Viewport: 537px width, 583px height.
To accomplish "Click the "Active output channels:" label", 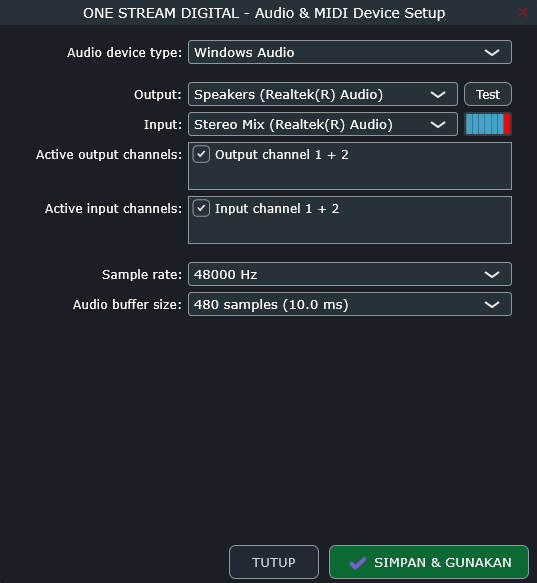I will tap(109, 154).
